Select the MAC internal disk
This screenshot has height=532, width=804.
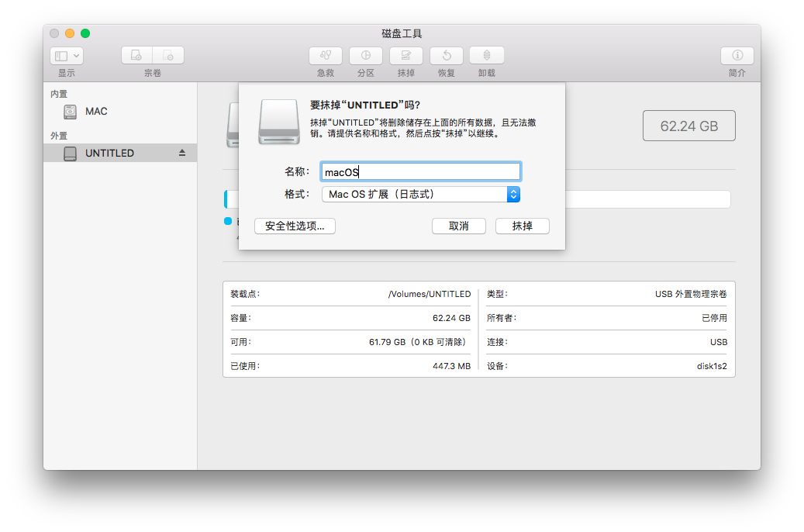[x=120, y=112]
